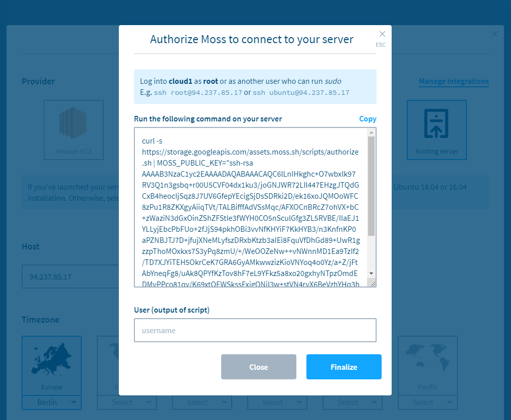Viewport: 511px width, 420px height.
Task: Click the Copy link for the command
Action: 368,119
